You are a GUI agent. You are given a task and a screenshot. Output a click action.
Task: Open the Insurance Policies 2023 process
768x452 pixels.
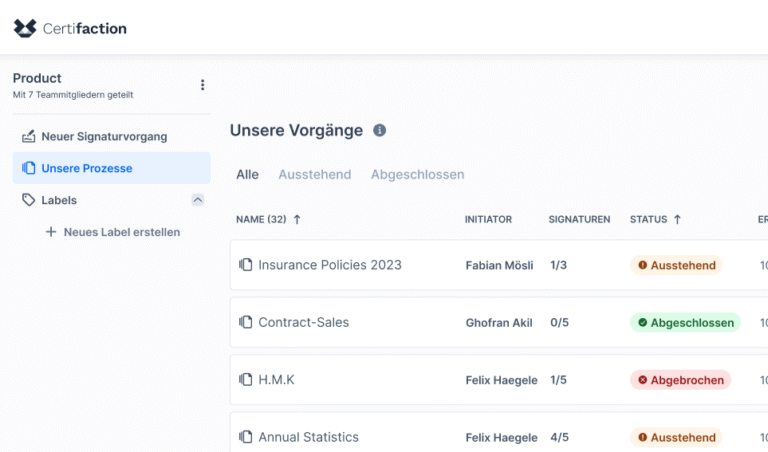[330, 265]
